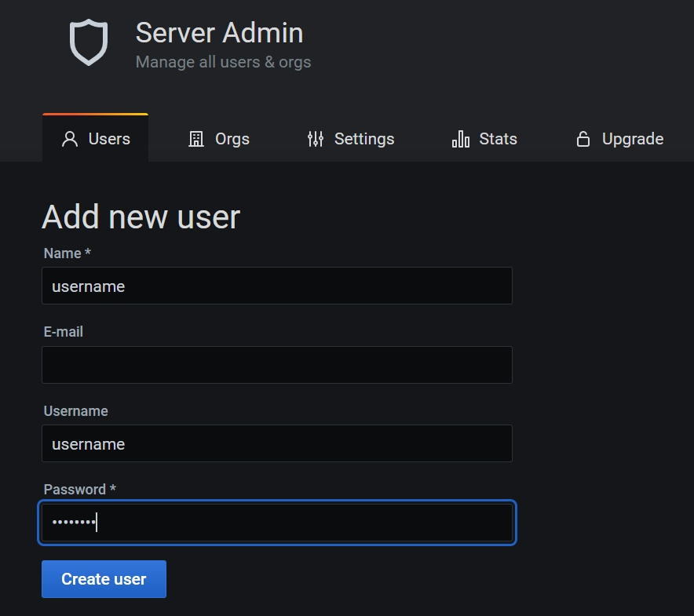This screenshot has height=616, width=694.
Task: Click the user icon on Users tab
Action: click(70, 139)
